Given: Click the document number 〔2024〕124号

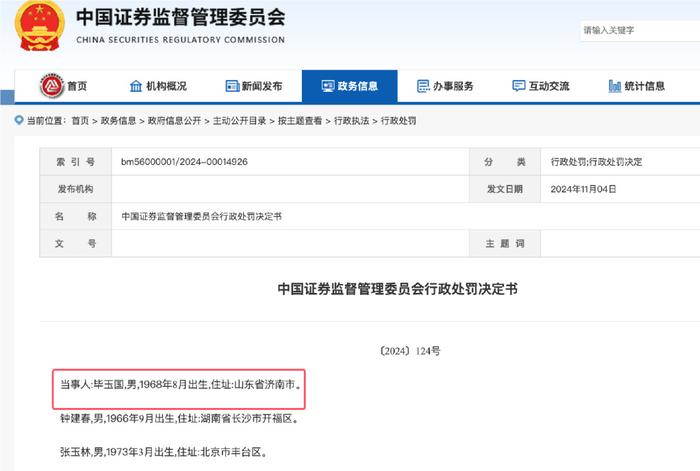Looking at the screenshot, I should tap(409, 351).
